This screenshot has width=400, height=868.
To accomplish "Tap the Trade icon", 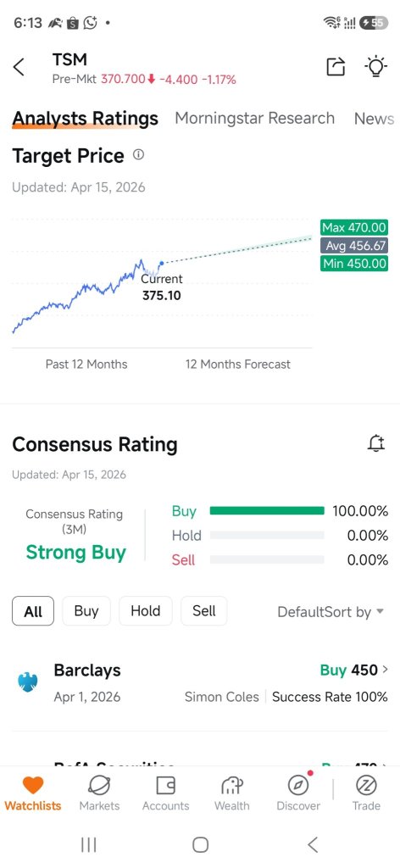I will point(366,785).
